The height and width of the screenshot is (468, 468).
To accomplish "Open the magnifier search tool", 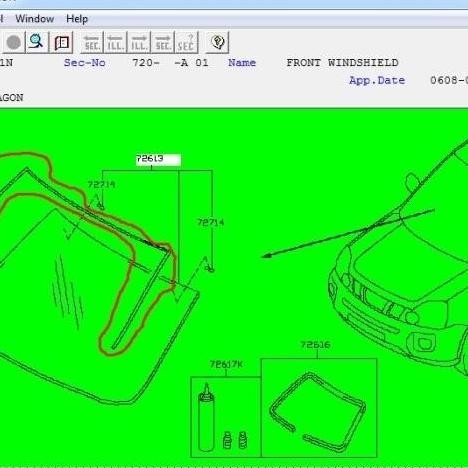I will (37, 42).
